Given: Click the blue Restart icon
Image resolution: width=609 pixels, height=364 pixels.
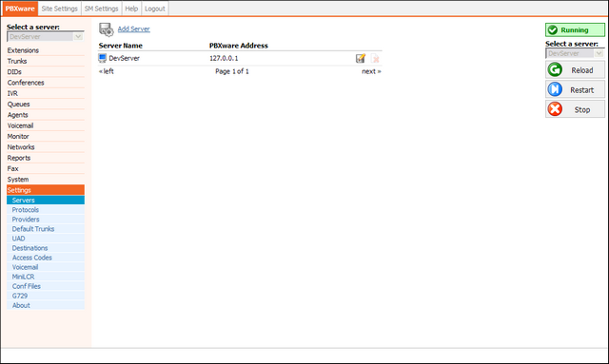Looking at the screenshot, I should (555, 89).
